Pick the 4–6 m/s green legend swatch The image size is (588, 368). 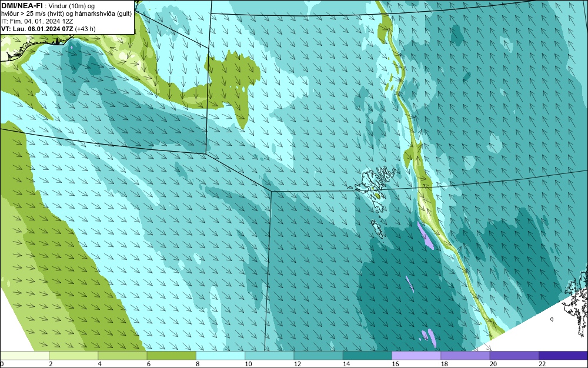[122, 356]
